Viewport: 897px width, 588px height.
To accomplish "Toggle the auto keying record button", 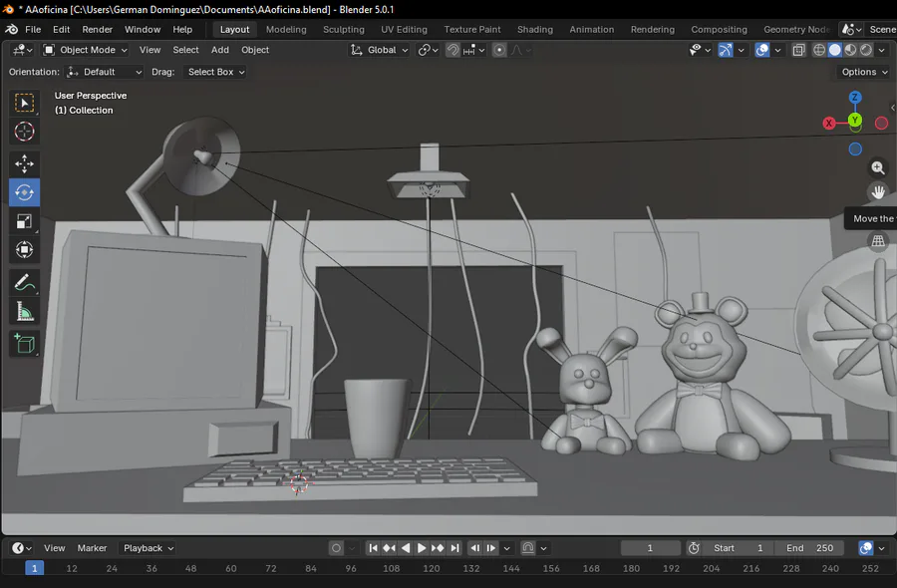I will tap(337, 548).
